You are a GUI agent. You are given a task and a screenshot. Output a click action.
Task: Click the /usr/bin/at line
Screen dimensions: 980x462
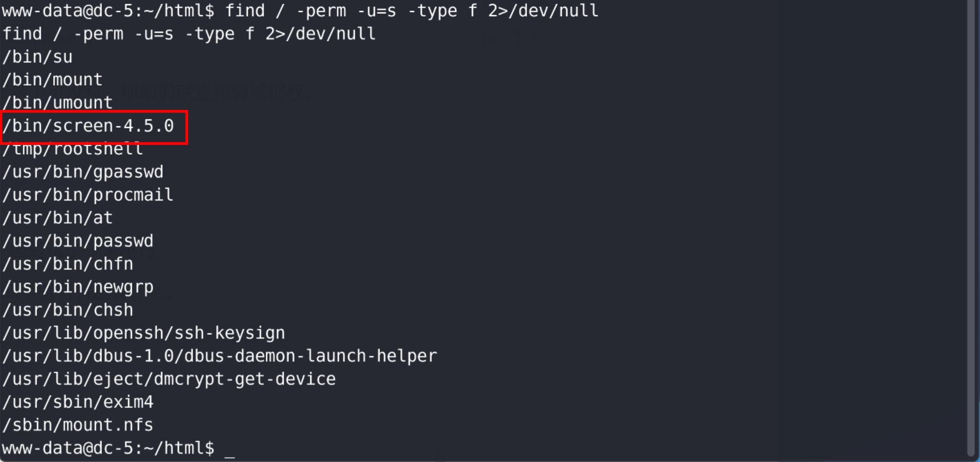58,218
